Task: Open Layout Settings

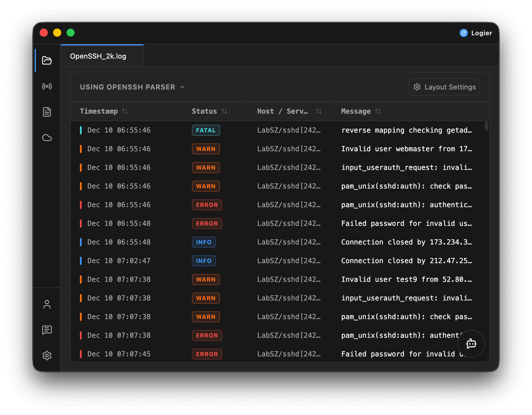Action: point(444,87)
